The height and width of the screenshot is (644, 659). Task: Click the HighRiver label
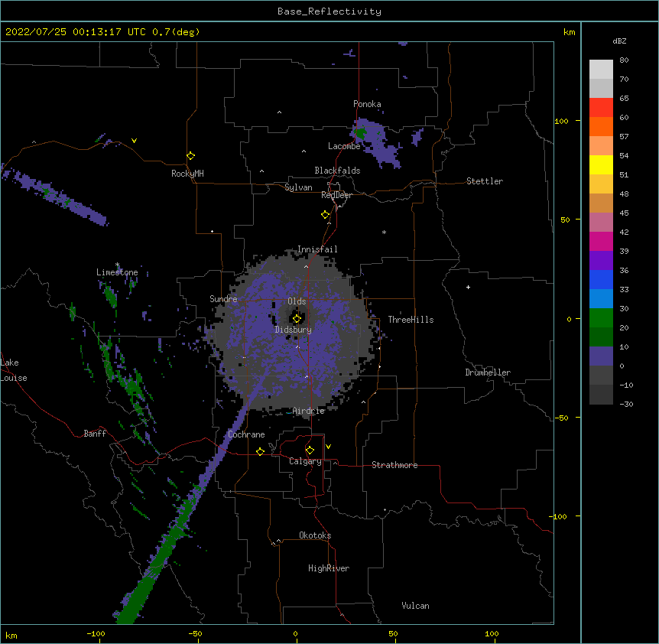(329, 568)
